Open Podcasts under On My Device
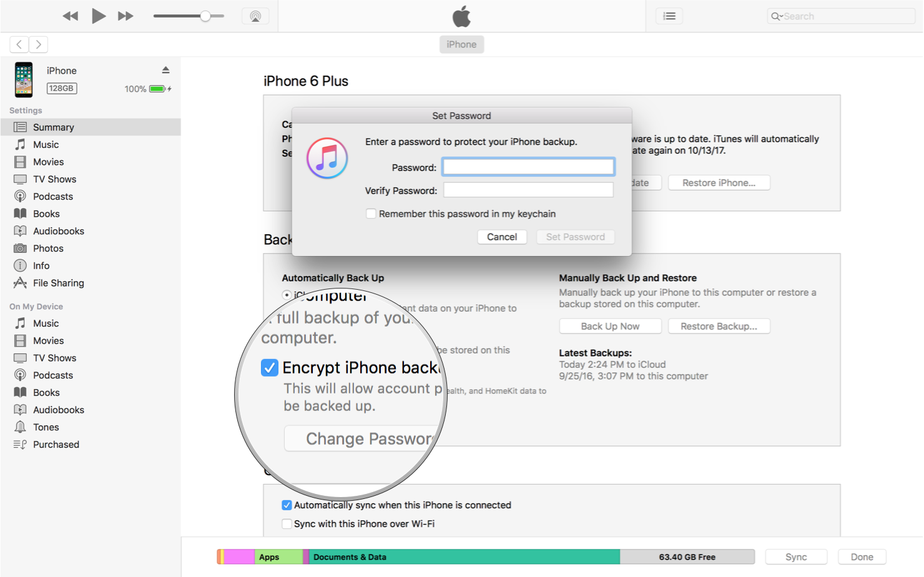The image size is (924, 577). click(x=91, y=375)
